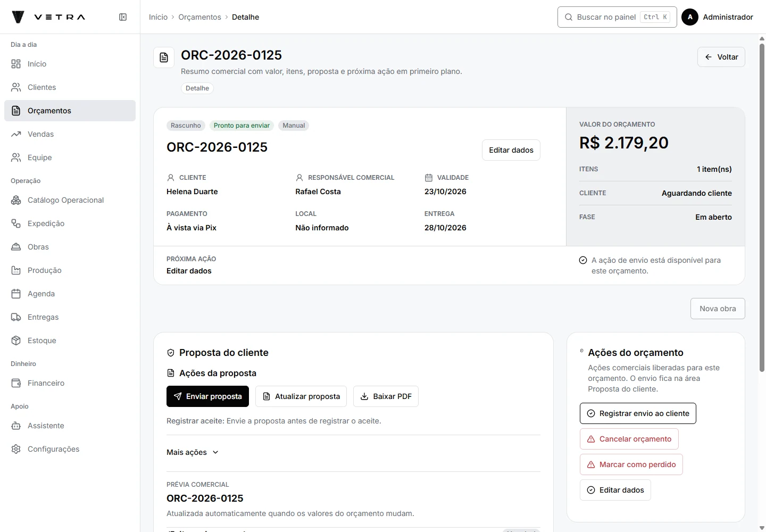Click the Obras helmet icon

click(16, 247)
